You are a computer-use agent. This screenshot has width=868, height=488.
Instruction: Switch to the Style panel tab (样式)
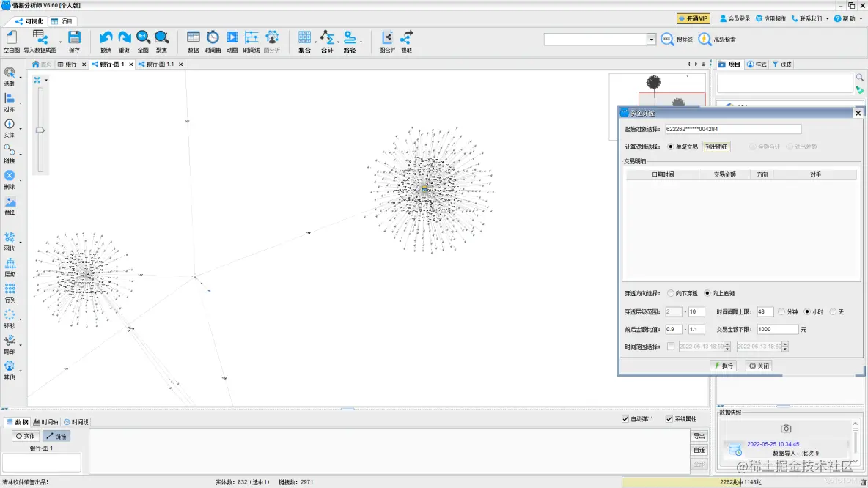757,64
